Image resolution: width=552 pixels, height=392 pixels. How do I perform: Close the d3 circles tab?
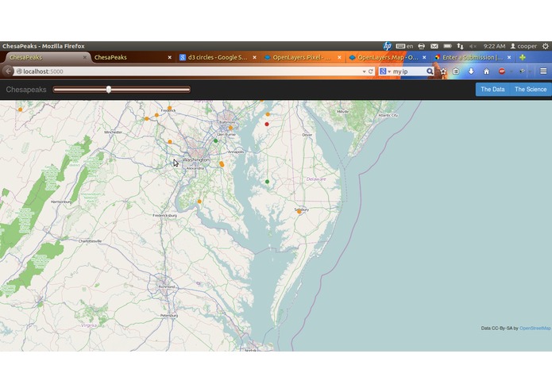[254, 57]
